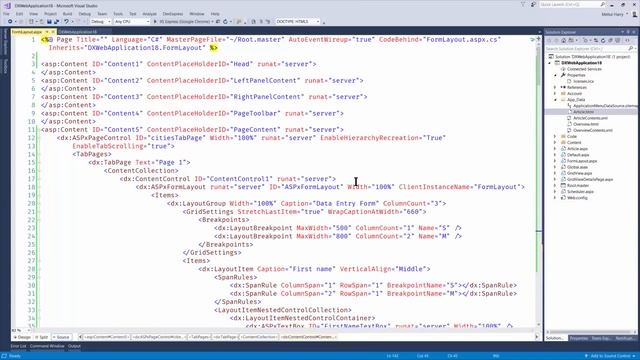Image resolution: width=640 pixels, height=360 pixels.
Task: Expand the Default.aspx node
Action: click(555, 155)
